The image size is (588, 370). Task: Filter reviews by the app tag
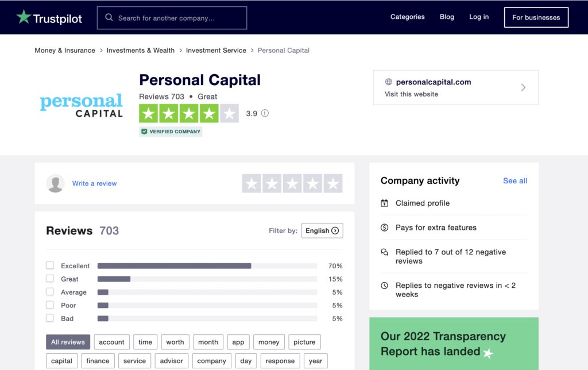(238, 342)
